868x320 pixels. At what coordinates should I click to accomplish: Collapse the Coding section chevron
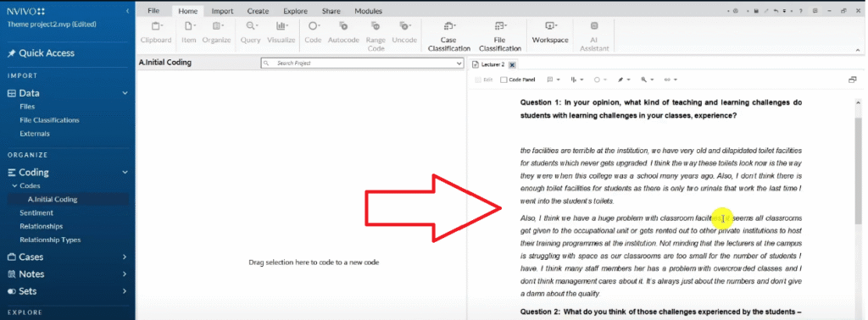[125, 173]
